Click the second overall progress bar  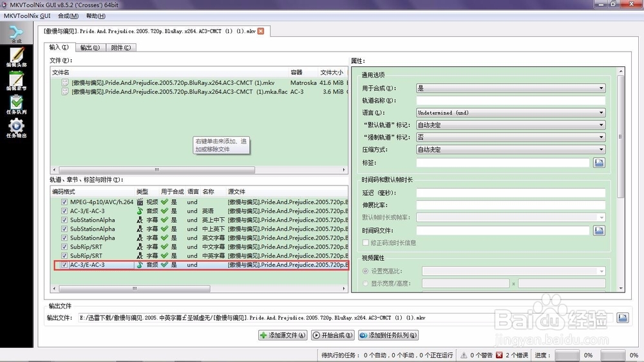tap(613, 355)
